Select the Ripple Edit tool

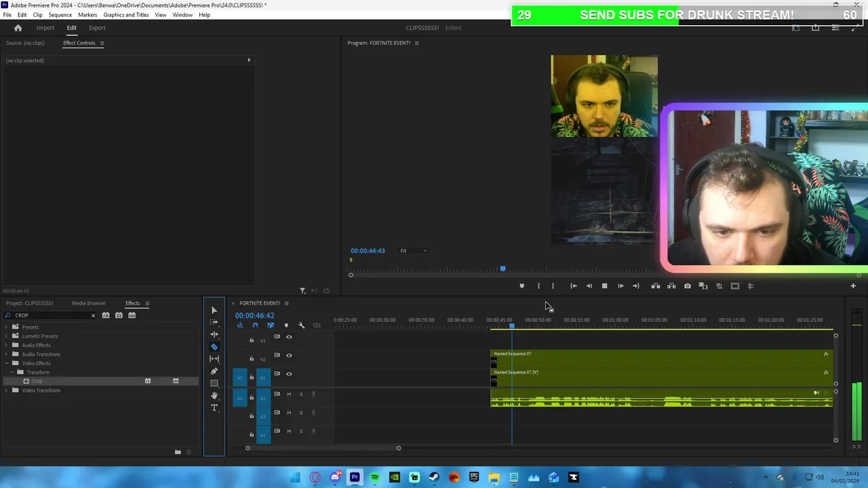point(214,334)
